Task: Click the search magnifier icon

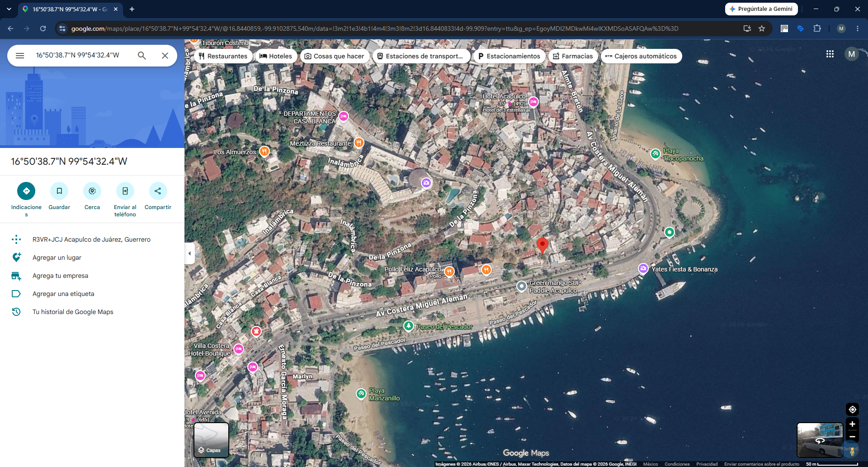Action: point(142,55)
